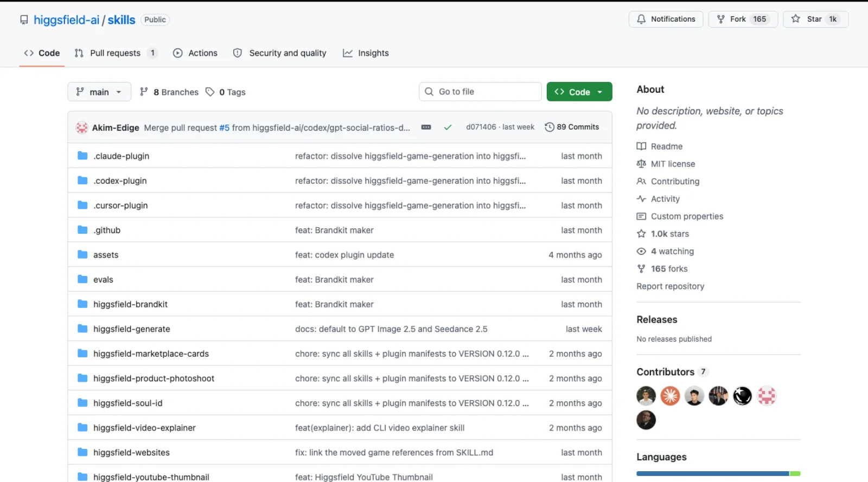This screenshot has width=868, height=482.
Task: Click the branch icon beside 8 Branches
Action: coord(144,92)
